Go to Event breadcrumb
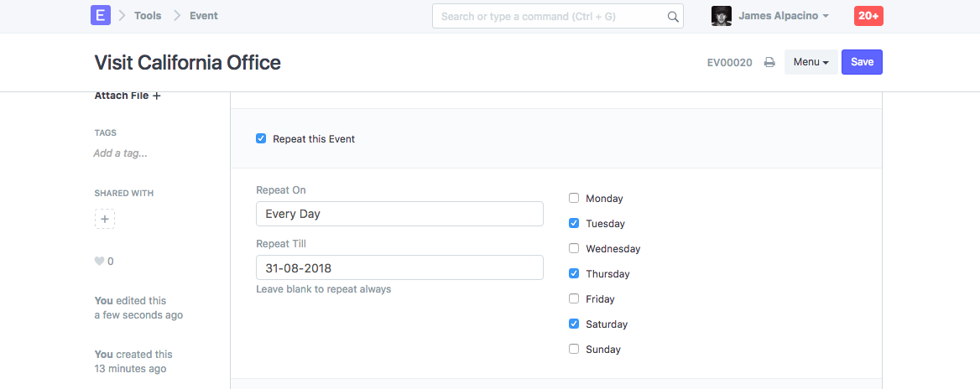Screen dimensions: 980x389 pos(204,16)
